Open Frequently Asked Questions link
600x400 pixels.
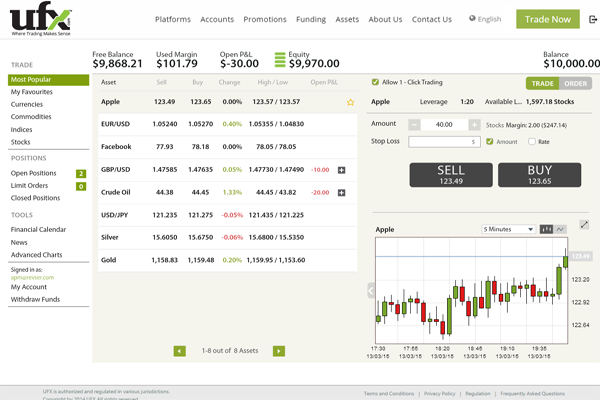click(x=532, y=393)
